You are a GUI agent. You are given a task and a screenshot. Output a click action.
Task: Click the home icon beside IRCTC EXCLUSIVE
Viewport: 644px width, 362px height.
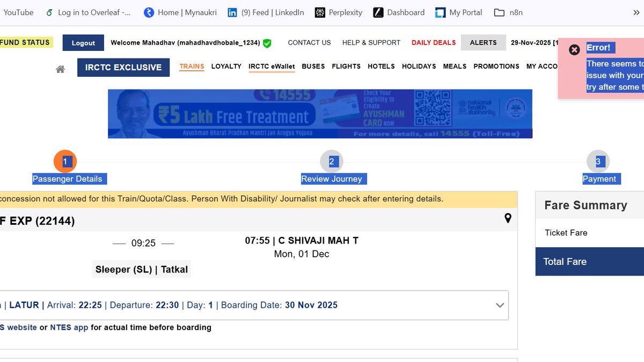pos(60,68)
